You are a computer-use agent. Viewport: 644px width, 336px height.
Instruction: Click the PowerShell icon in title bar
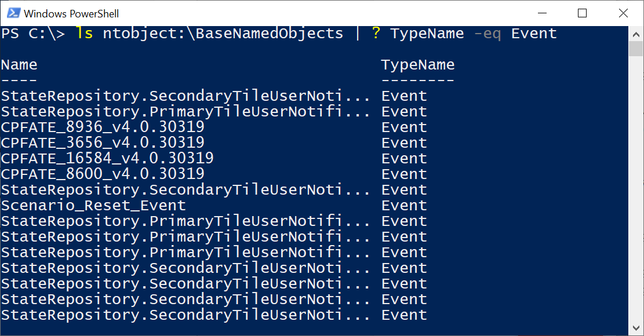(13, 13)
